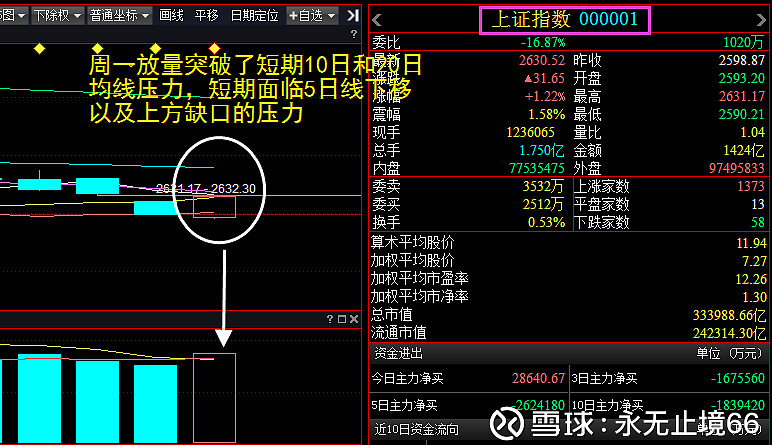The image size is (772, 445).
Task: Click 现手 value 1236065
Action: (x=530, y=132)
